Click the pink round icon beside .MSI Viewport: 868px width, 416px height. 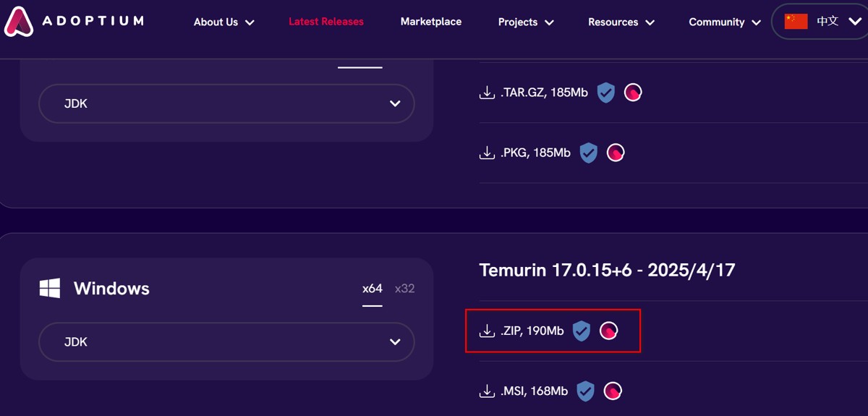(613, 391)
